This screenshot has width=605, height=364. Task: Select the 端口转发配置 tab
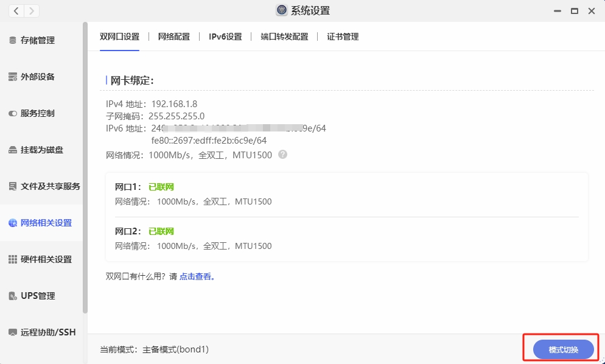[284, 37]
